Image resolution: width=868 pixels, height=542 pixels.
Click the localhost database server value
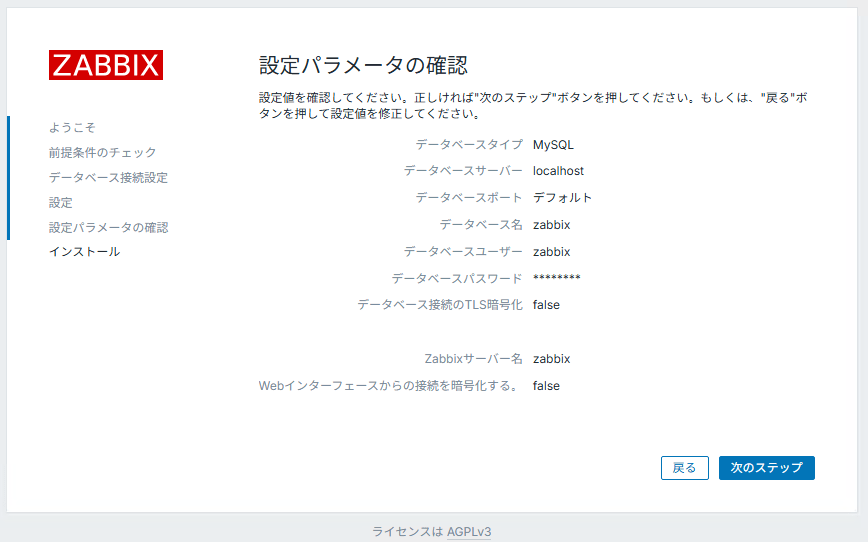coord(558,171)
